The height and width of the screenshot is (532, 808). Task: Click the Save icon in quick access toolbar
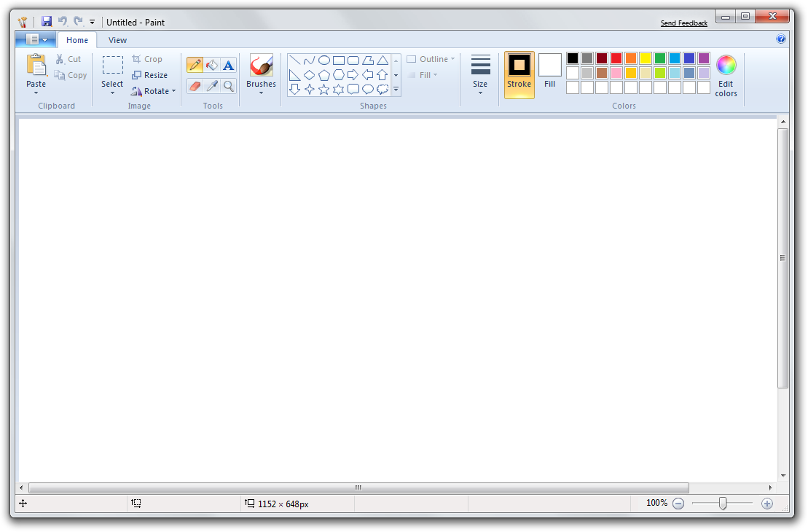click(47, 21)
